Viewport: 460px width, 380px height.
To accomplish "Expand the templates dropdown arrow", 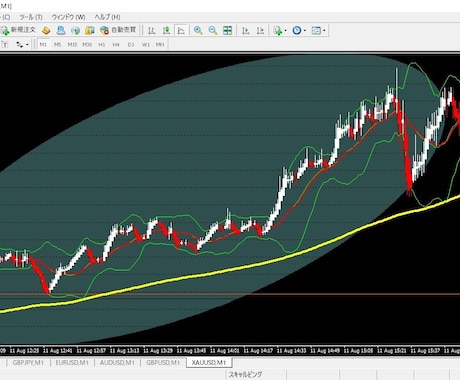I will click(324, 31).
